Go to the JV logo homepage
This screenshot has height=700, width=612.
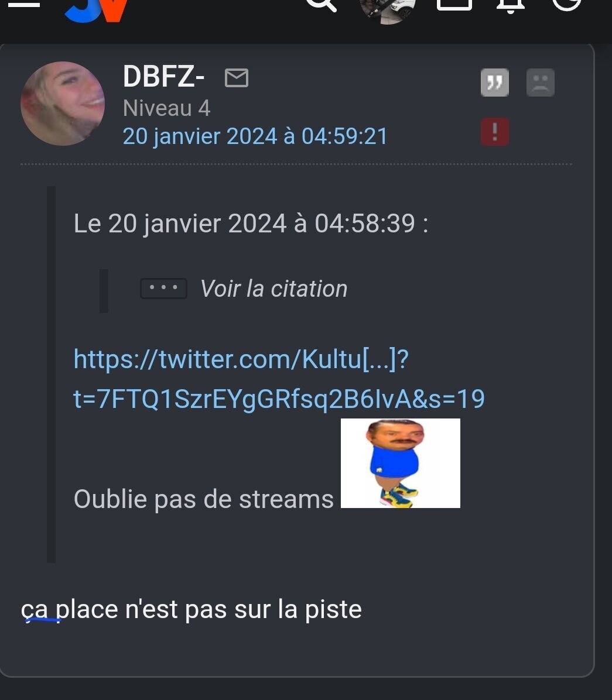(97, 10)
